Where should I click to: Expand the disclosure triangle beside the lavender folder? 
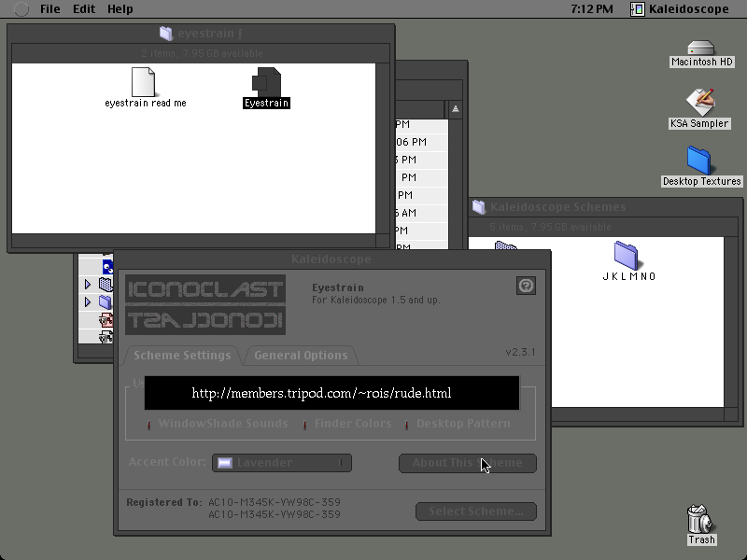[x=88, y=301]
